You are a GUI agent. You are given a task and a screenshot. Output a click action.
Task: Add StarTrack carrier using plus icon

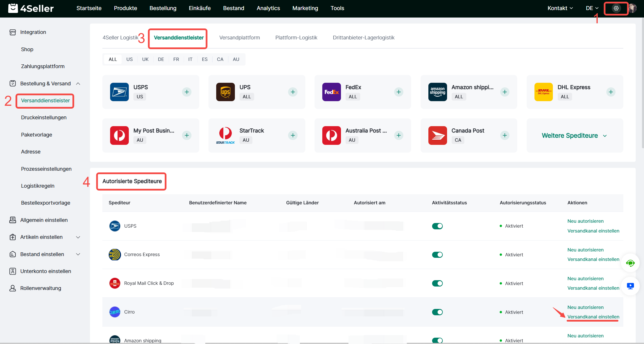[x=293, y=135]
